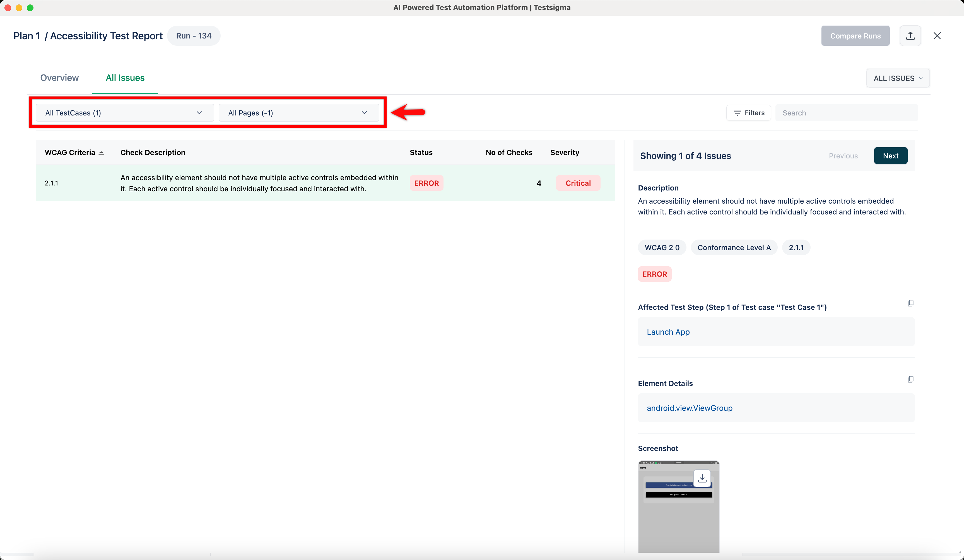Go to the Next issue
This screenshot has height=560, width=964.
click(x=890, y=156)
